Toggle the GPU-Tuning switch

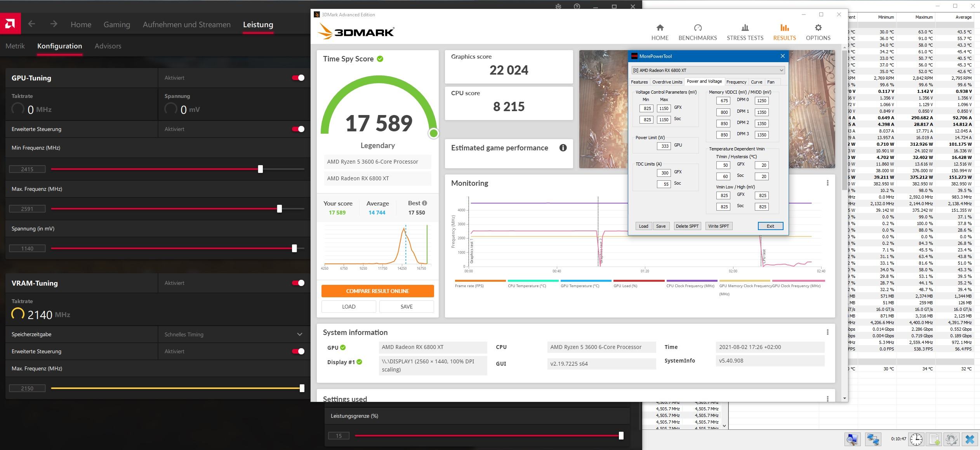coord(298,78)
